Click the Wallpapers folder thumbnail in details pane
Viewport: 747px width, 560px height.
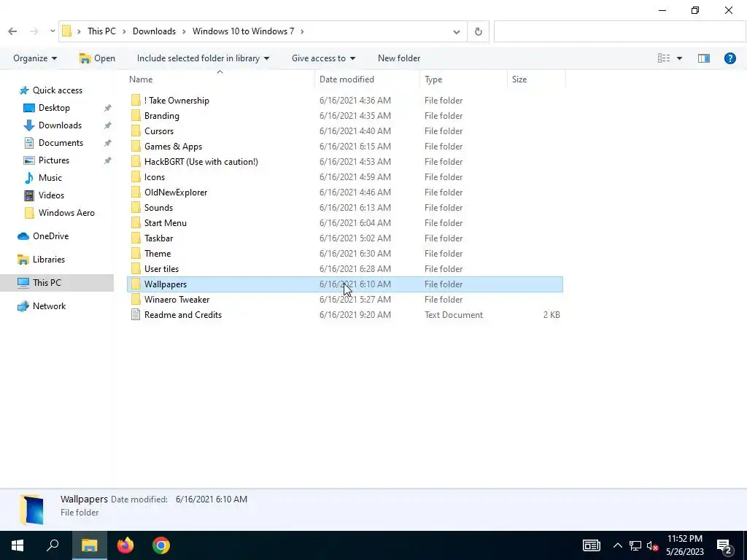(x=32, y=510)
